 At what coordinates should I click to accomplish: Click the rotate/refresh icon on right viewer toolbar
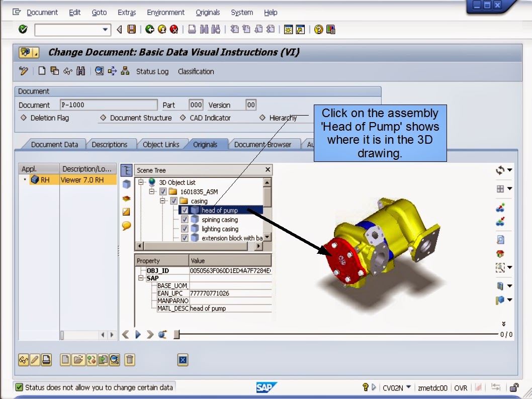501,171
